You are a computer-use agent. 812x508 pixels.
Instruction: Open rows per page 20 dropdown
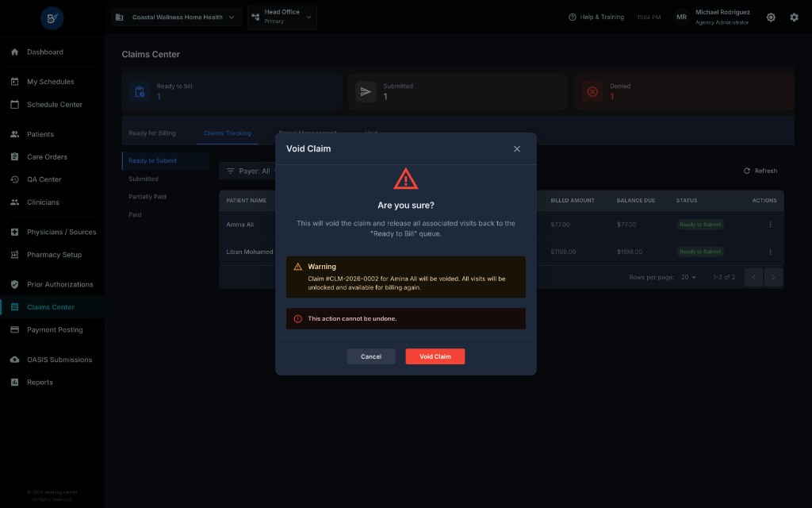[x=688, y=277]
